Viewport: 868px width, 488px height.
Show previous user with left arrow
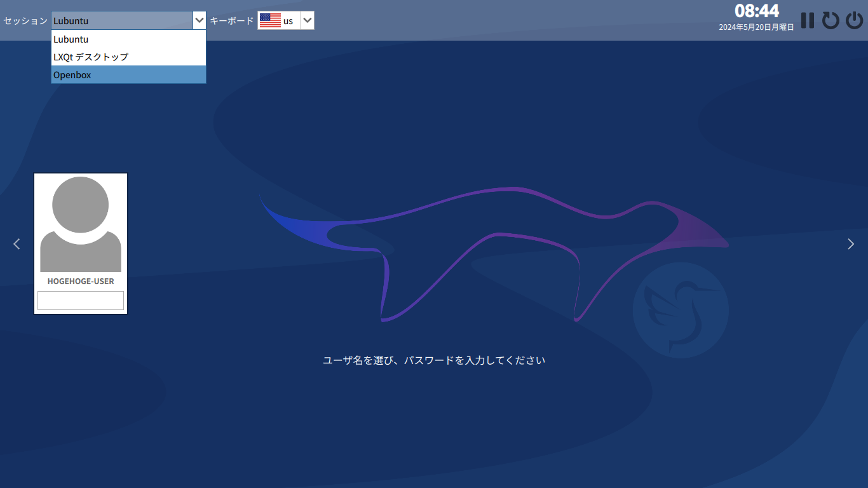(17, 244)
